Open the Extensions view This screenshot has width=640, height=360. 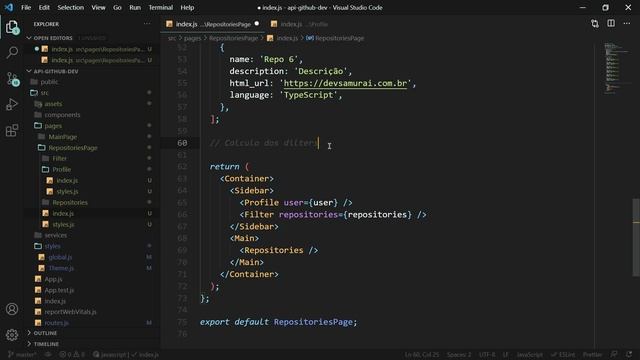point(12,131)
